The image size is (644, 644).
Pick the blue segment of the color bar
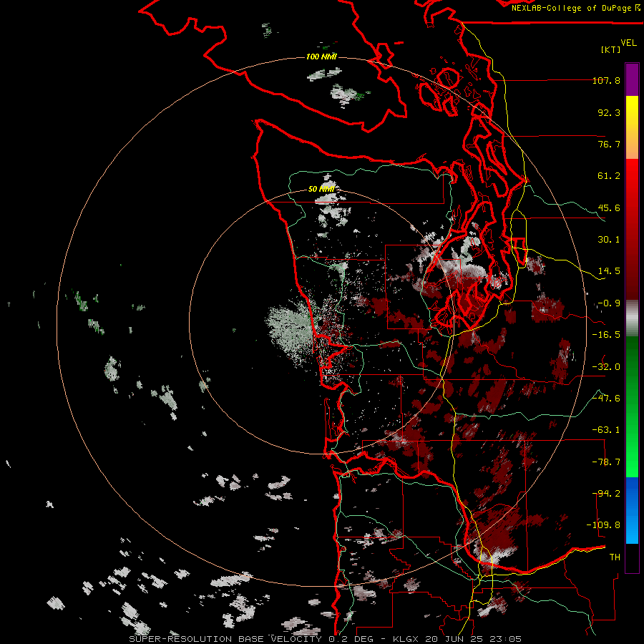[x=632, y=510]
